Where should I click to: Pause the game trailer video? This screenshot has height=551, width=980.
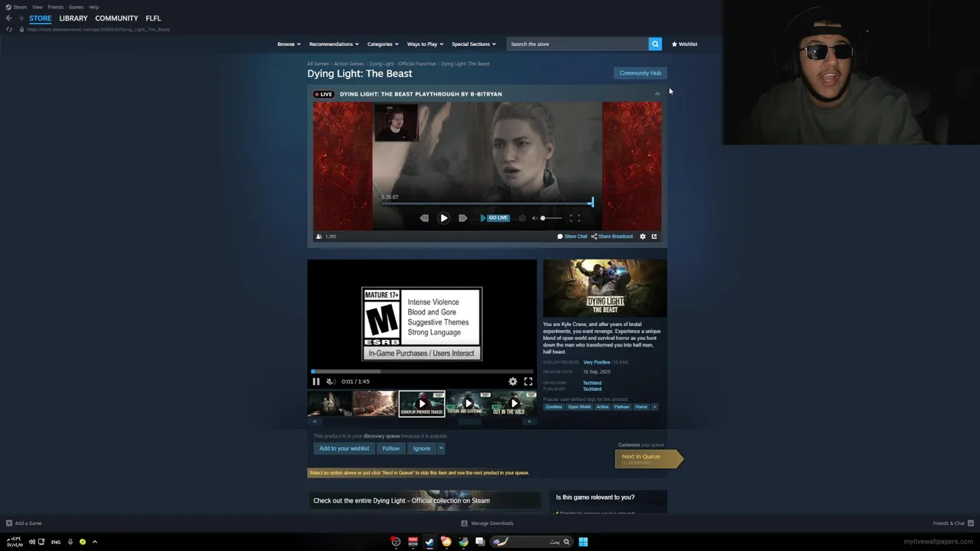(315, 381)
